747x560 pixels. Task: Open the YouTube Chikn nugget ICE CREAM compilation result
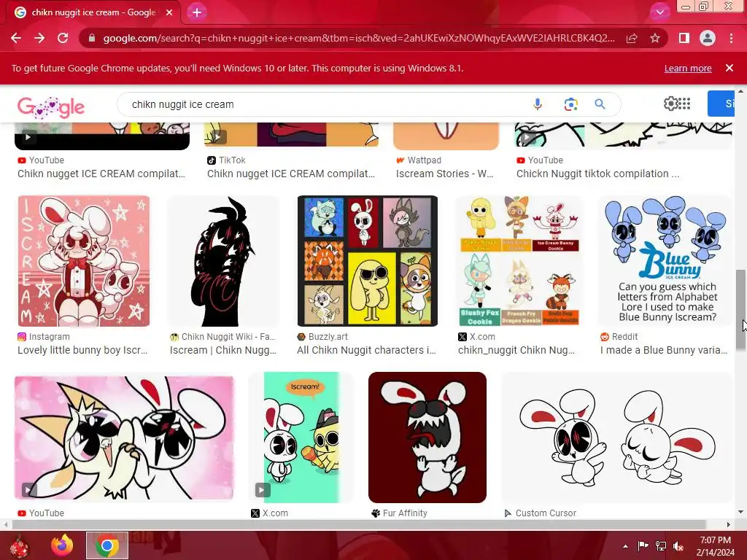pos(101,174)
